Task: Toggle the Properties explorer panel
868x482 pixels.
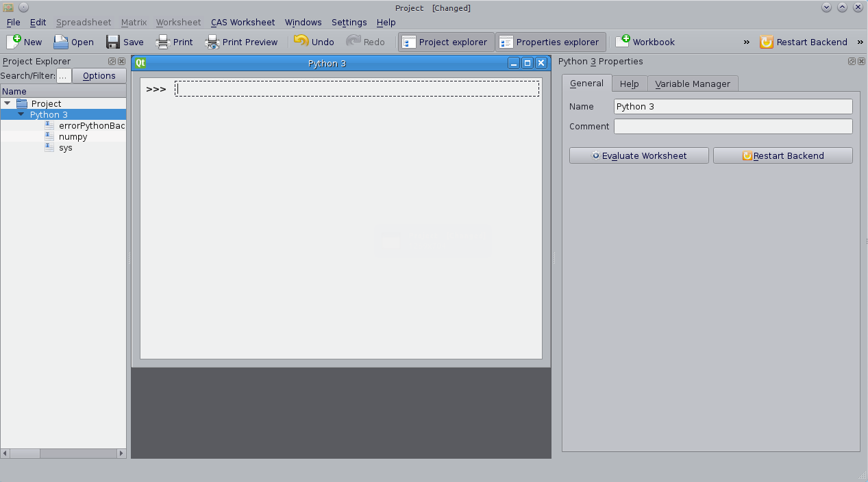Action: click(x=550, y=42)
